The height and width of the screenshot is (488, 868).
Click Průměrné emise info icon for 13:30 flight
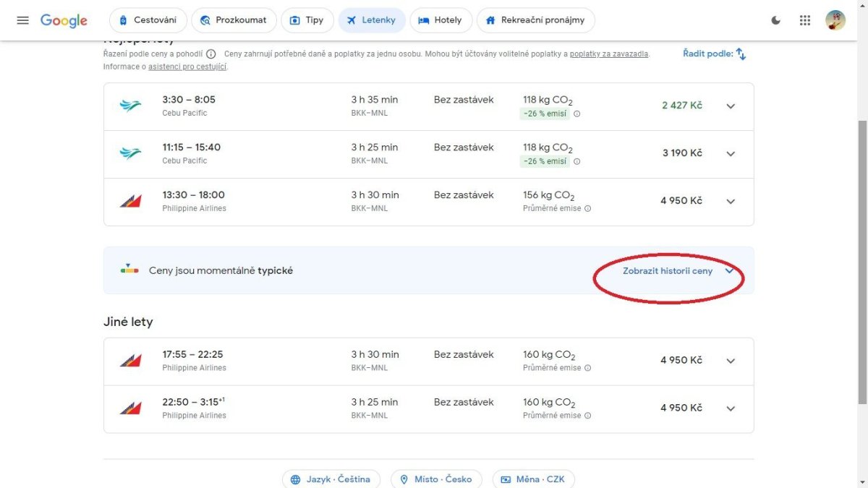coord(587,209)
